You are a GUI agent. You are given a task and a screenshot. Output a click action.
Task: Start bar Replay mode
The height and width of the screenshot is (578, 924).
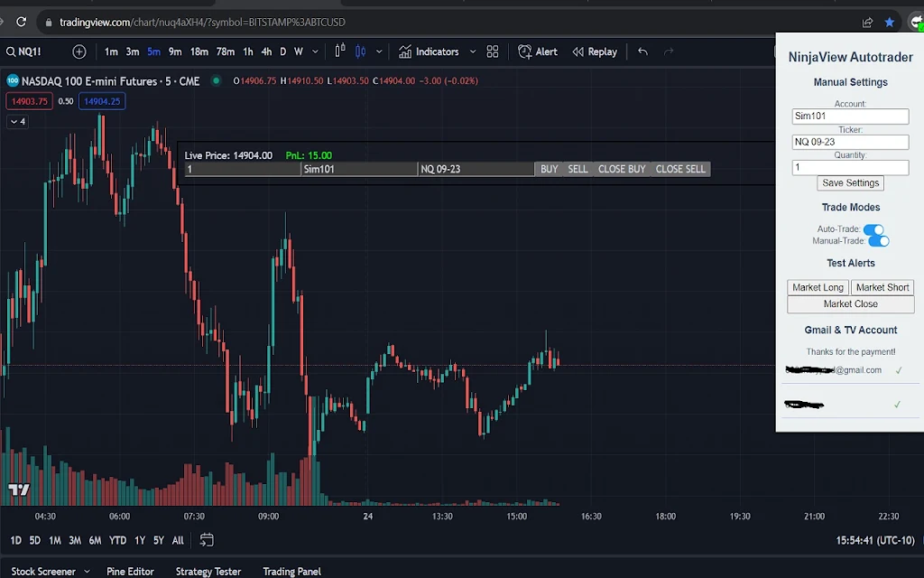(x=595, y=51)
